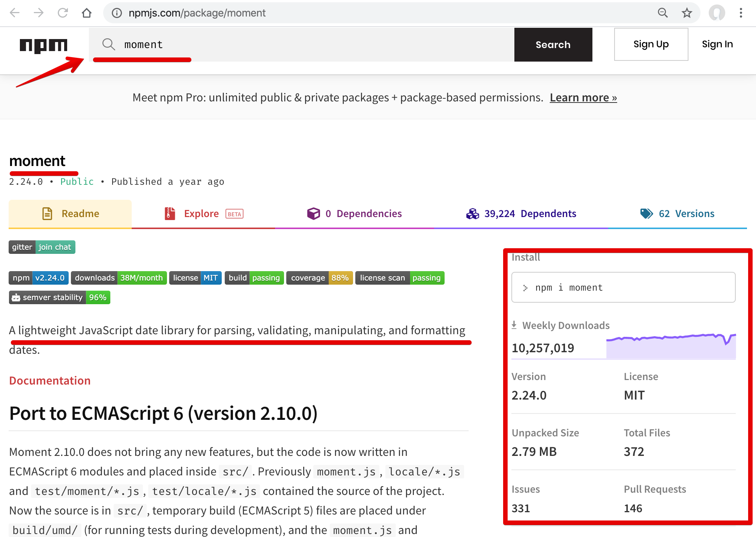Click the Sign Up button
The image size is (756, 537).
click(651, 44)
